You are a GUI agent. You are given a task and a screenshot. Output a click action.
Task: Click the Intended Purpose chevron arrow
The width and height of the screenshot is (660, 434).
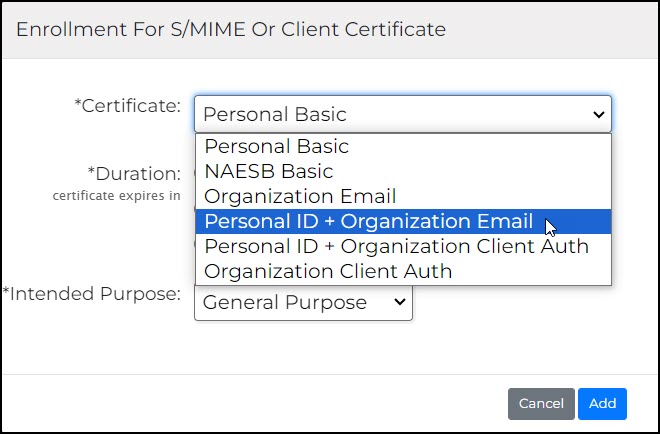(399, 302)
